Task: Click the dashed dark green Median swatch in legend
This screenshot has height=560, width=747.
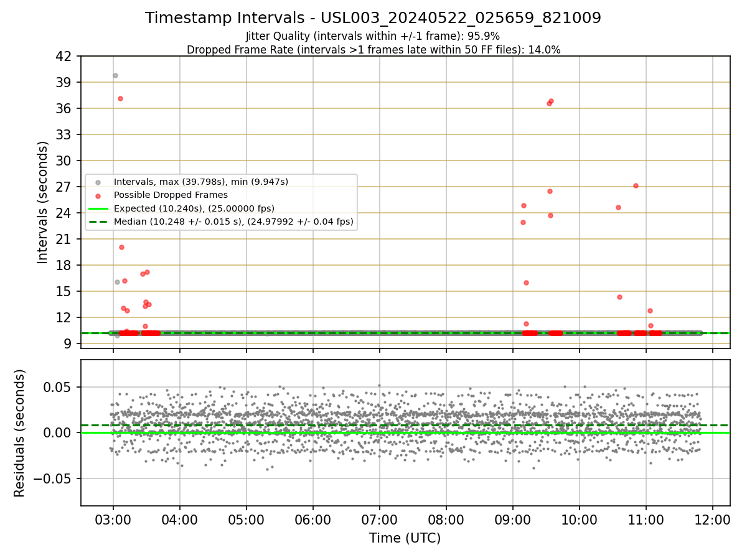Action: (x=98, y=222)
